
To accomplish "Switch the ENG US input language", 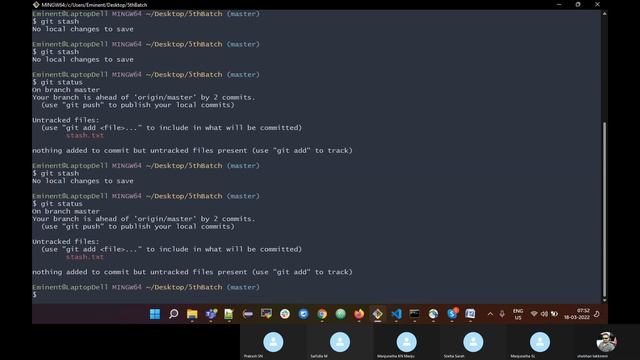I will click(x=518, y=314).
